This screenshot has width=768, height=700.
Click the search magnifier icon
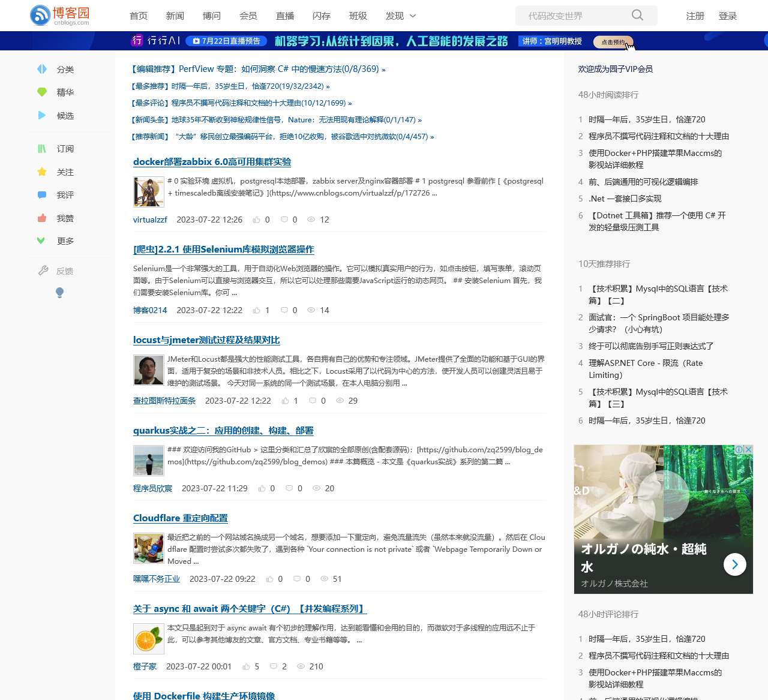(637, 16)
